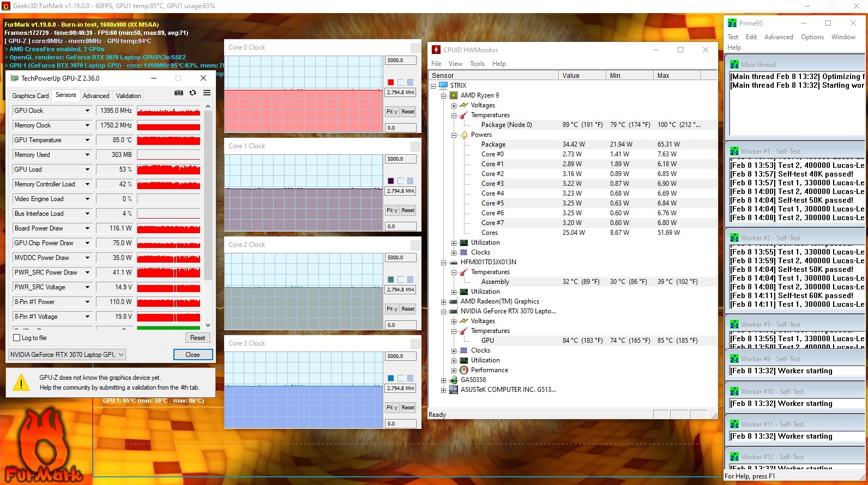
Task: Expand the GA50358 tree node
Action: (444, 380)
